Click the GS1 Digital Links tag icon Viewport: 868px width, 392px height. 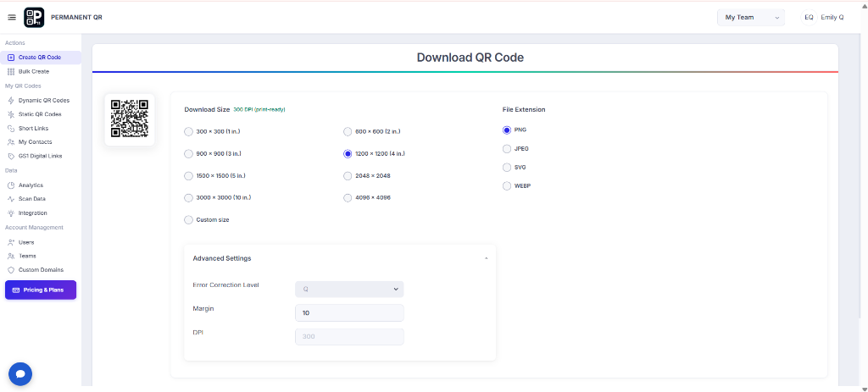point(11,157)
